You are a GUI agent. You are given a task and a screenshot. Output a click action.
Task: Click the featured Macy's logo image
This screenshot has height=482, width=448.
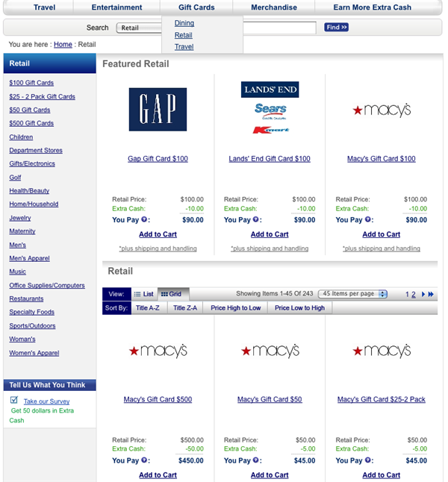coord(382,110)
